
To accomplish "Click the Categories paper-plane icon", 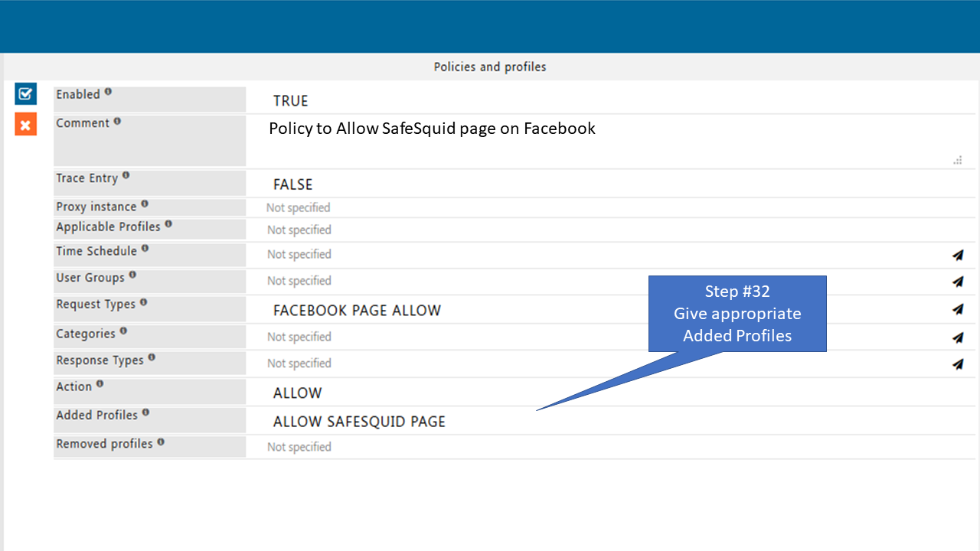I will 957,337.
